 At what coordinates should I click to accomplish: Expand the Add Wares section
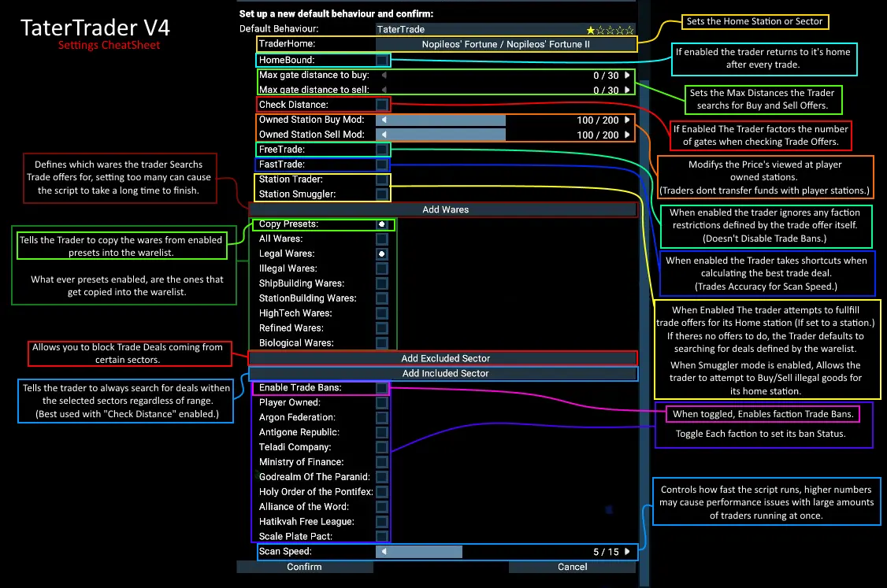click(445, 209)
